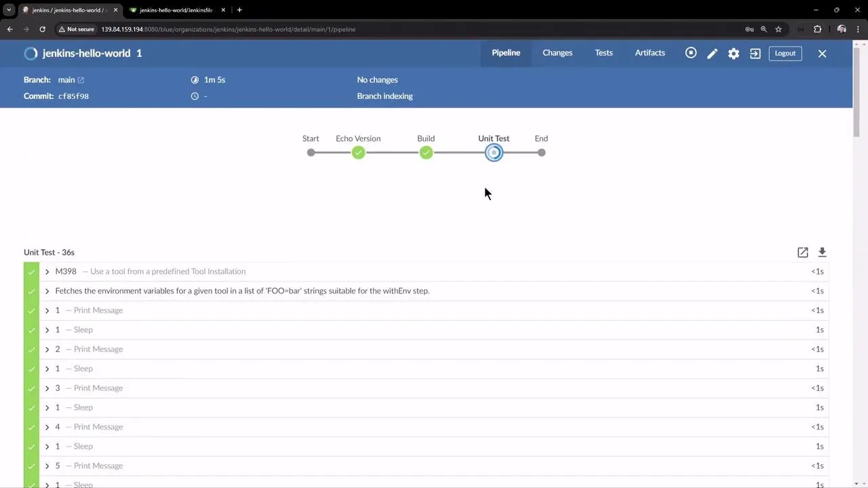Click the stop run icon in the header
This screenshot has width=868, height=488.
pyautogui.click(x=690, y=53)
